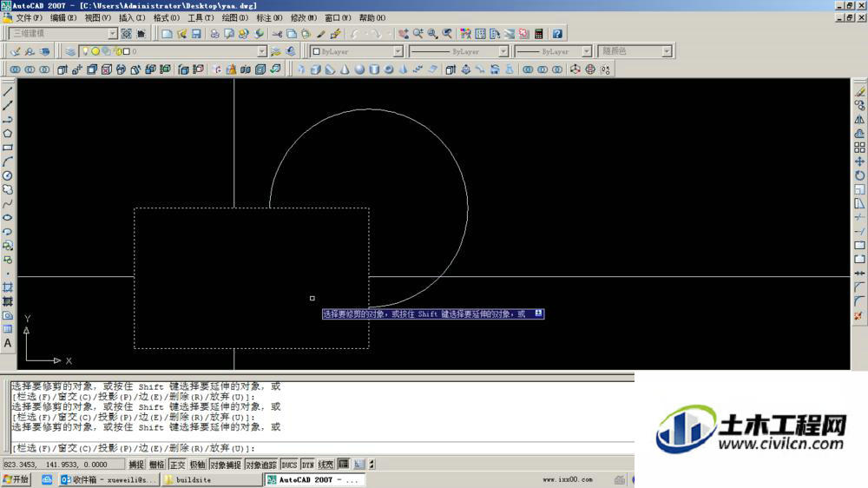
Task: Click the Array tool in modify toolbar
Action: tap(859, 148)
